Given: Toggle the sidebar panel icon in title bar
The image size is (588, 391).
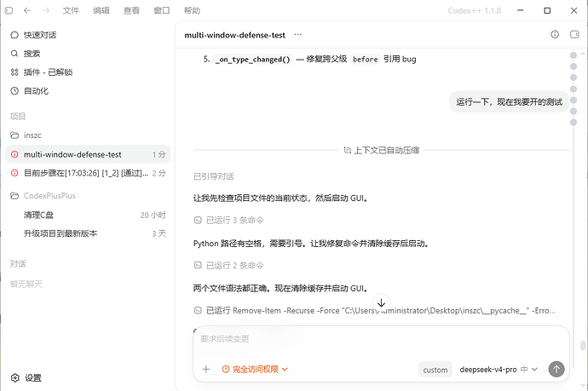Looking at the screenshot, I should click(x=9, y=10).
